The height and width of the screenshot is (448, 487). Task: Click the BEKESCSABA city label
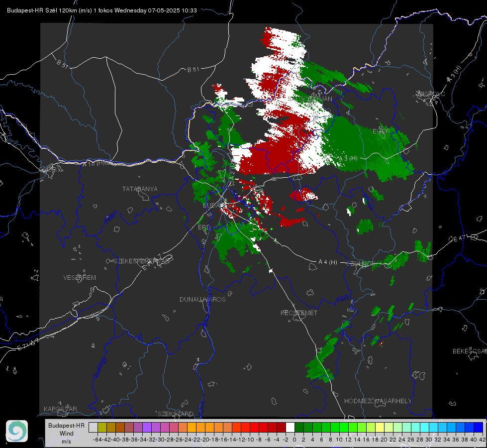[470, 351]
